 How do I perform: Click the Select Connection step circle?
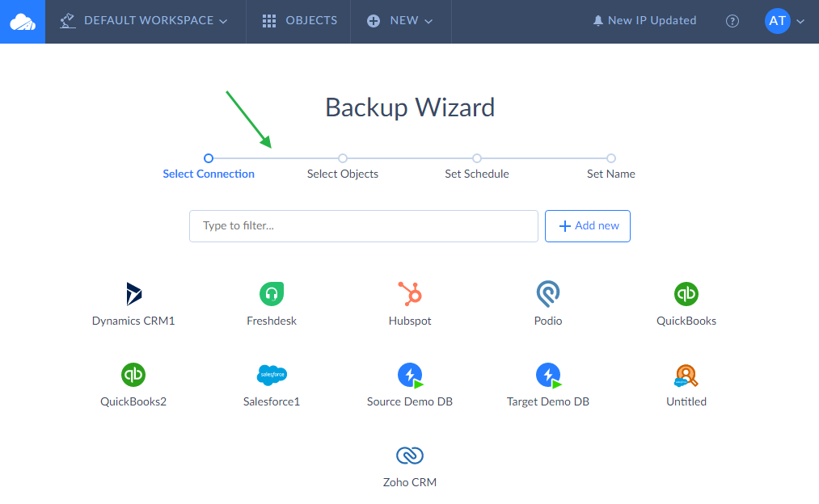pyautogui.click(x=209, y=158)
